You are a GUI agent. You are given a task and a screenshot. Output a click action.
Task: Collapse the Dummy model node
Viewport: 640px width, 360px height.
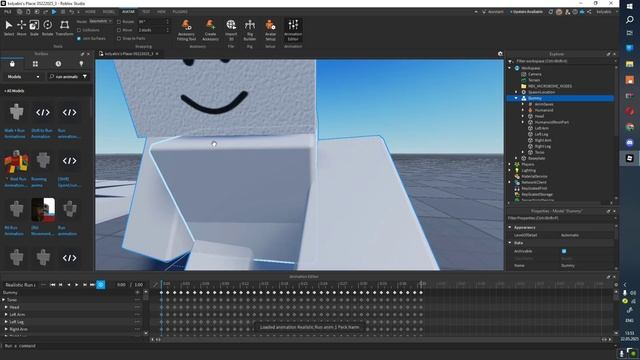516,98
